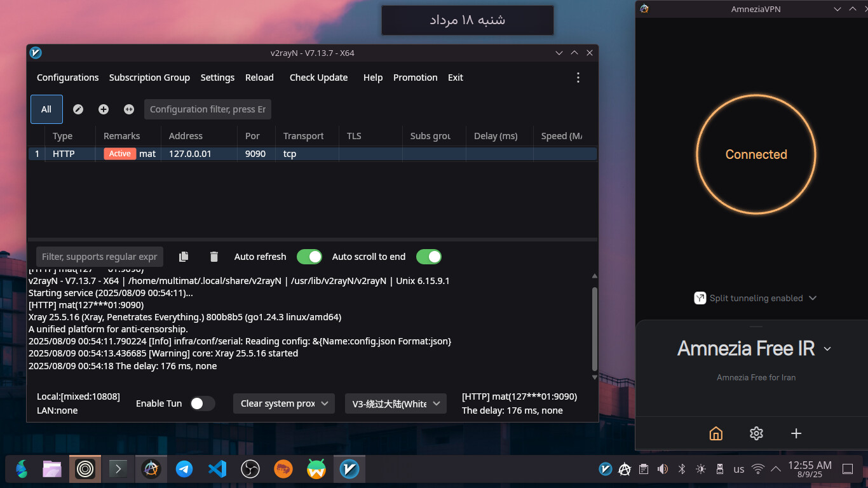Add a connection with AmneziaVPN plus icon
Viewport: 868px width, 488px height.
[796, 433]
